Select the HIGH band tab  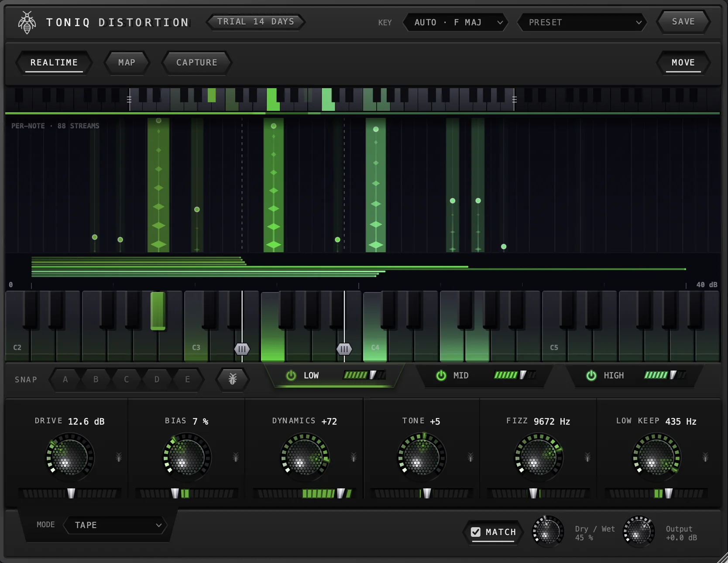click(x=635, y=375)
